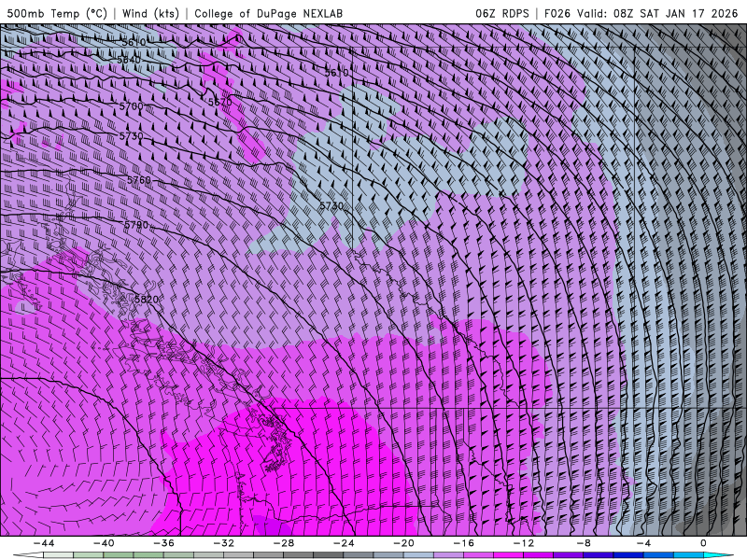This screenshot has height=560, width=747.
Task: Pick the dark blue swatch in the colorbar
Action: coord(628,555)
